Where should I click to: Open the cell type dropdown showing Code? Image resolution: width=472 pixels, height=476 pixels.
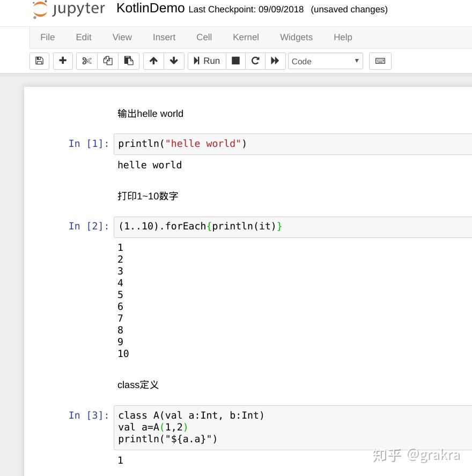[323, 61]
